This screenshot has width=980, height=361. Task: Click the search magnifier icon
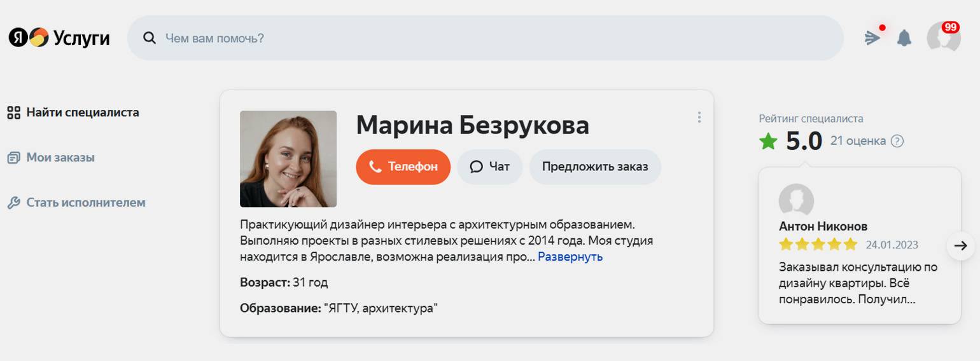(x=150, y=38)
